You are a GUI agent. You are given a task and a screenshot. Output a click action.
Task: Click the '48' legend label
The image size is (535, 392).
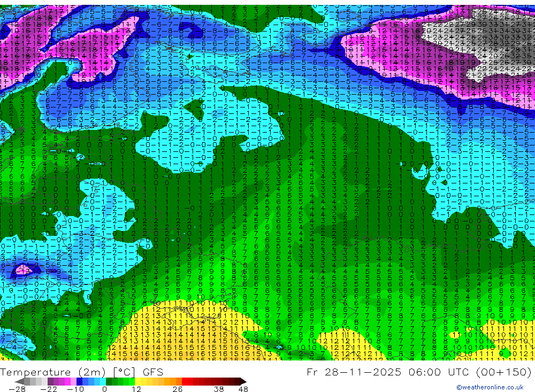243,389
